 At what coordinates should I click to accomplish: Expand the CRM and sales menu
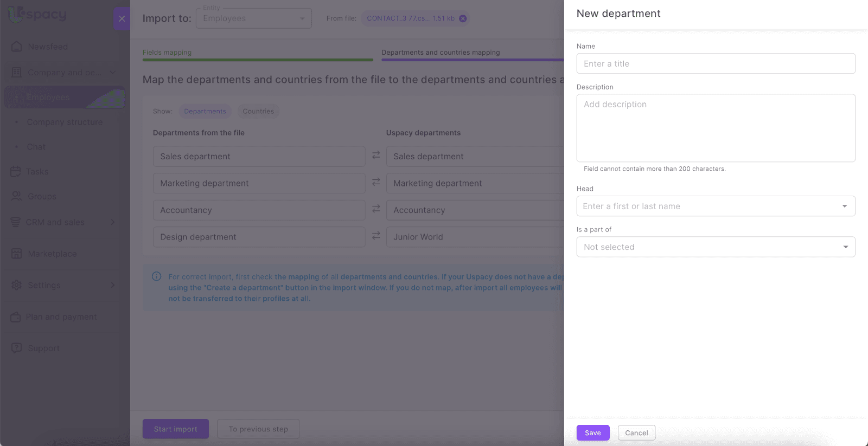tap(112, 222)
